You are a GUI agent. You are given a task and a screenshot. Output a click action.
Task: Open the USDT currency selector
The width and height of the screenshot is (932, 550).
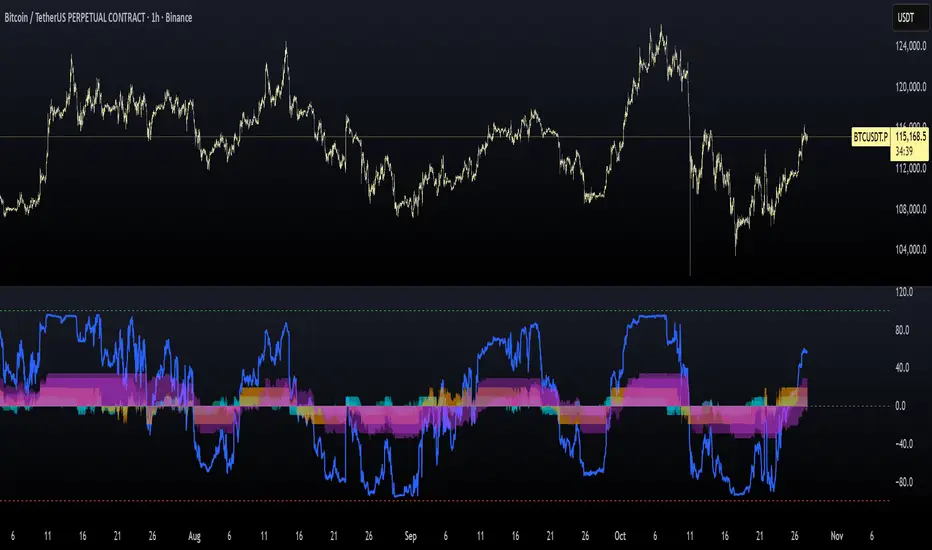point(909,18)
